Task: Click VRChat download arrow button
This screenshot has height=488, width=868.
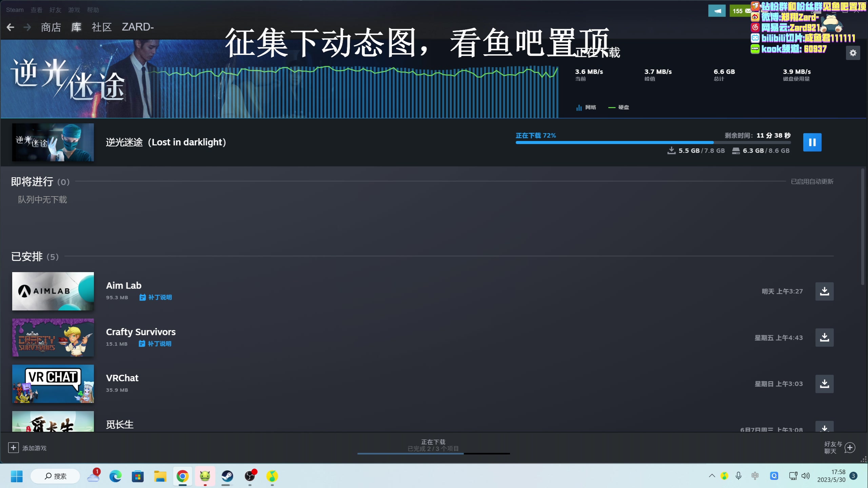Action: point(824,384)
